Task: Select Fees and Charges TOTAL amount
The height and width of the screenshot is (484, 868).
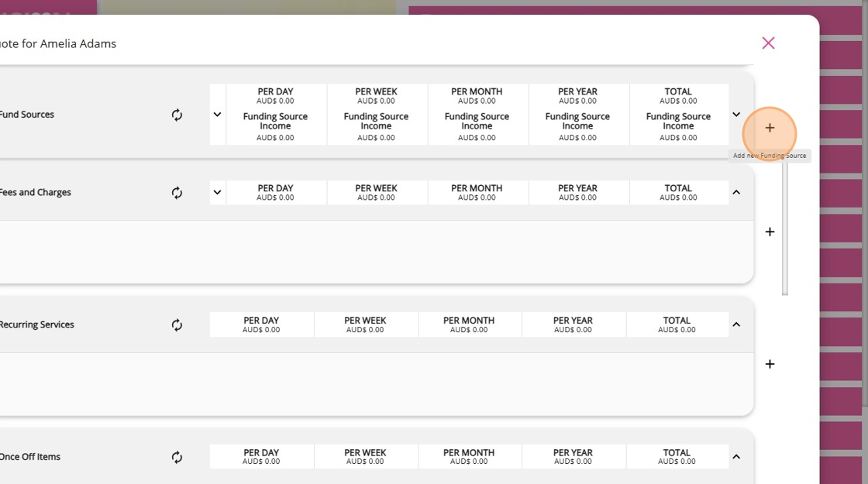Action: tap(678, 197)
